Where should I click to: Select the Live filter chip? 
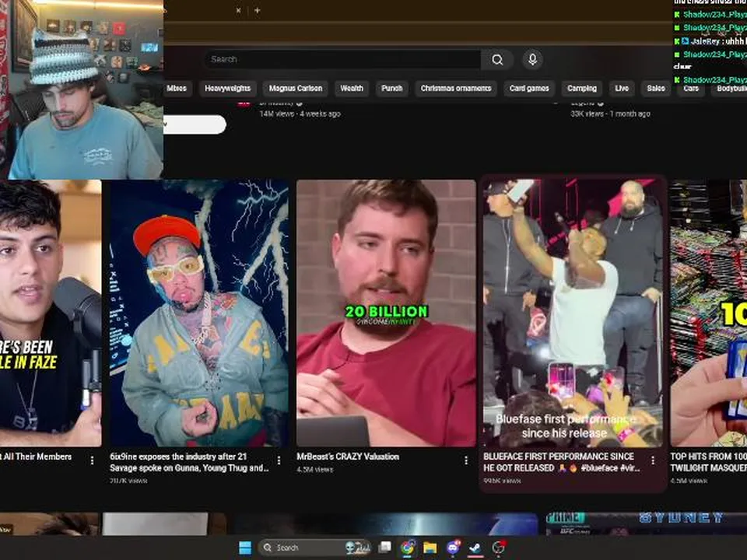click(622, 88)
